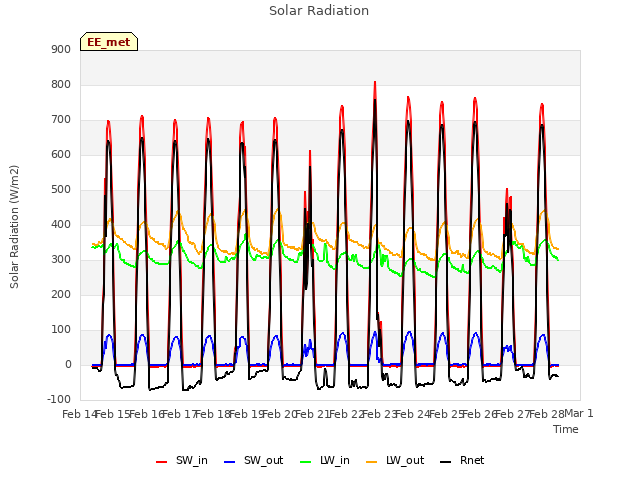
Task: Toggle the LW_out legend entry
Action: 395,460
